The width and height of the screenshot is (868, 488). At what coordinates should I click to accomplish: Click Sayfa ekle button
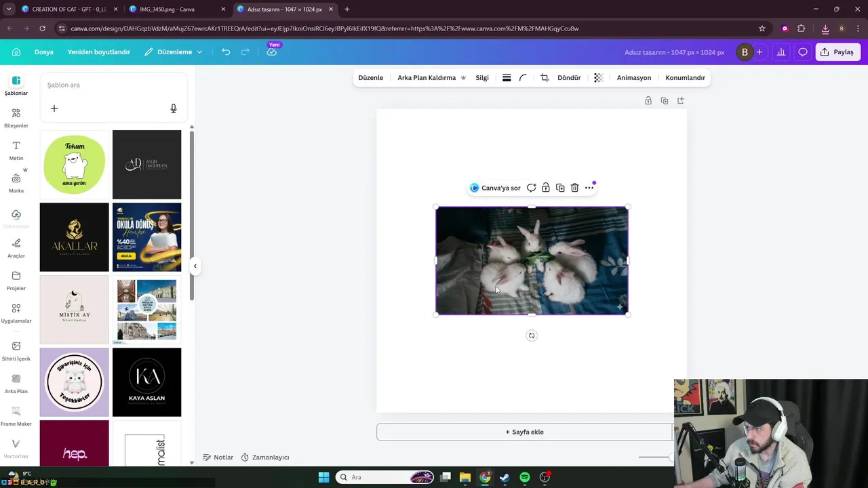[x=525, y=432]
